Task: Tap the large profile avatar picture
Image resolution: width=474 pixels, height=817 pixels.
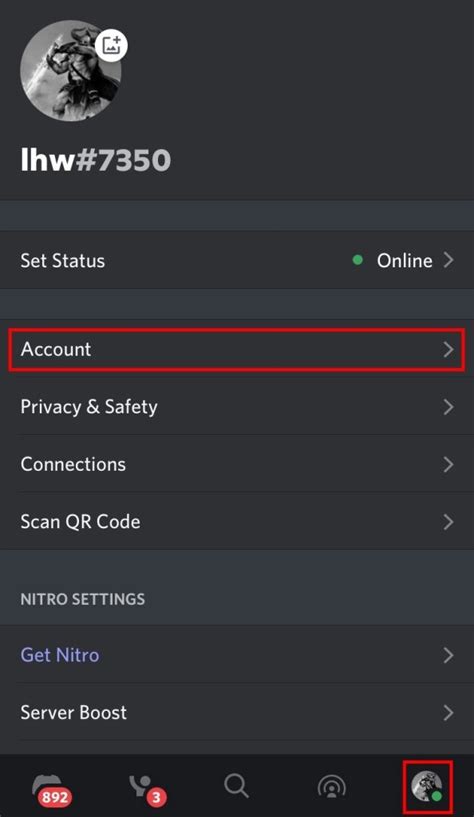Action: (71, 71)
